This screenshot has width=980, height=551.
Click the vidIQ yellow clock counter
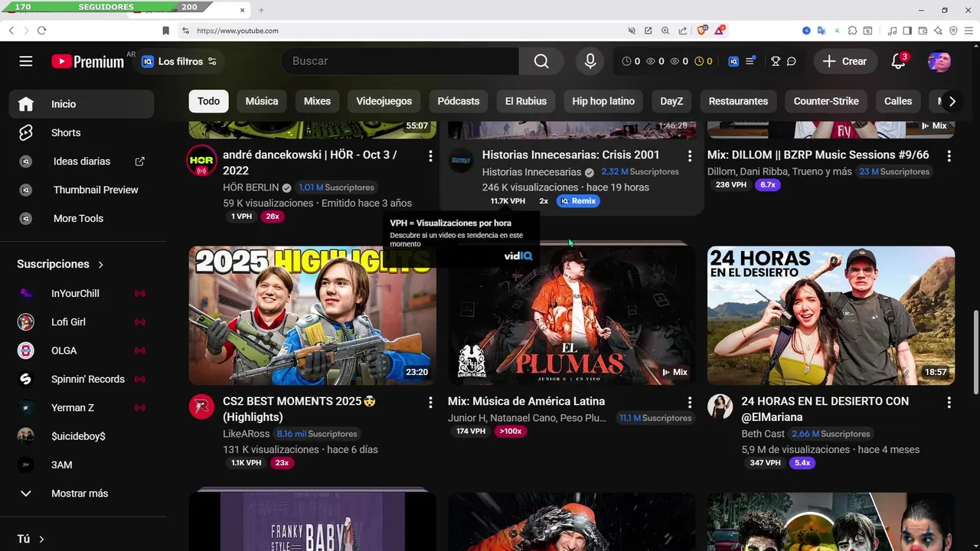pyautogui.click(x=704, y=61)
